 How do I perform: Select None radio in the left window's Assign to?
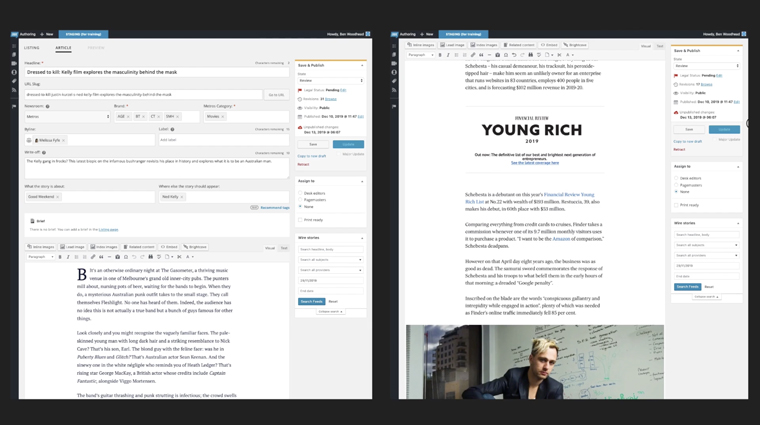click(x=301, y=206)
